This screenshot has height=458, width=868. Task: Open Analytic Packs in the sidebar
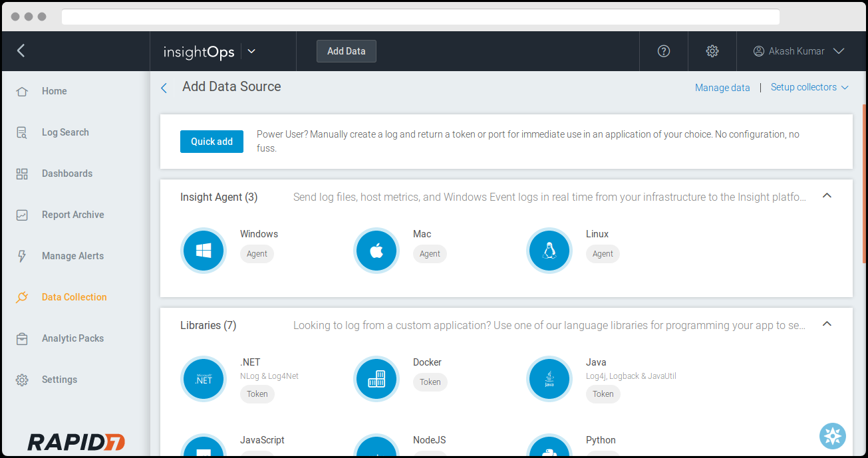tap(74, 338)
